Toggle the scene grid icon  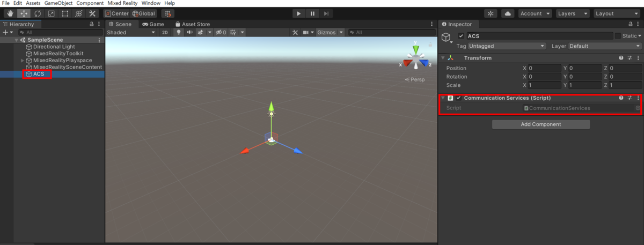(x=233, y=32)
